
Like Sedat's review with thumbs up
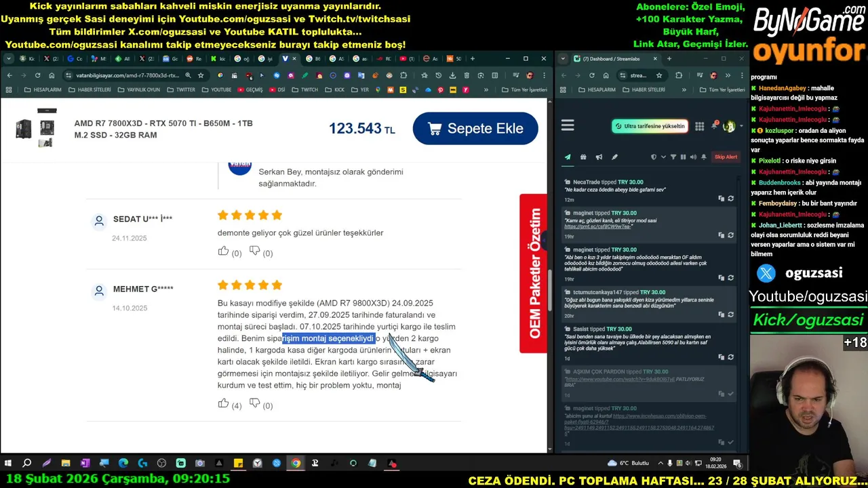223,251
